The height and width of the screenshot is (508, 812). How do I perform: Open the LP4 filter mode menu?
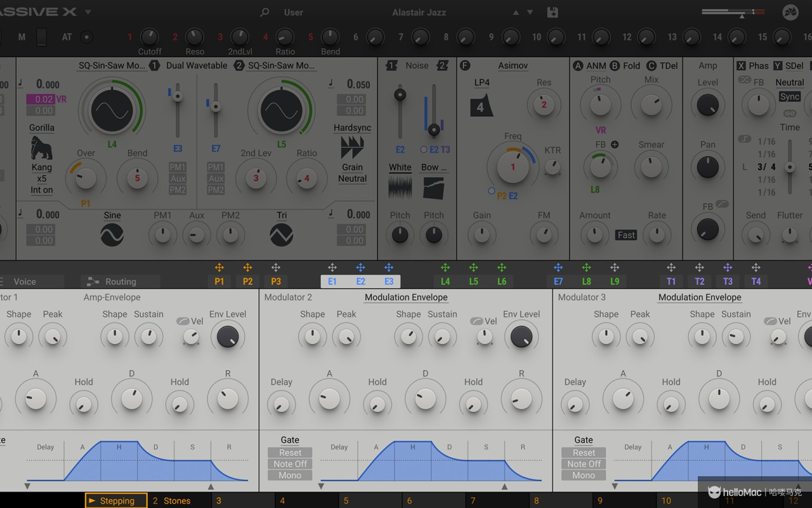click(482, 83)
